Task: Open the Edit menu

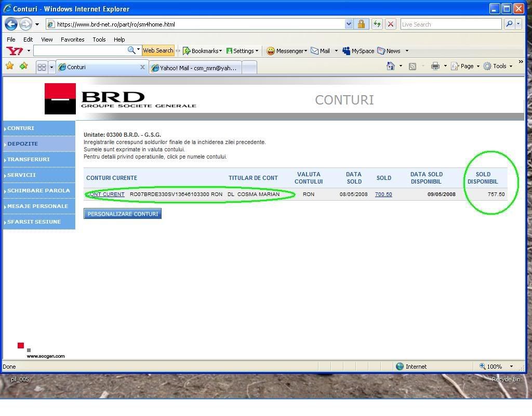Action: coord(28,40)
